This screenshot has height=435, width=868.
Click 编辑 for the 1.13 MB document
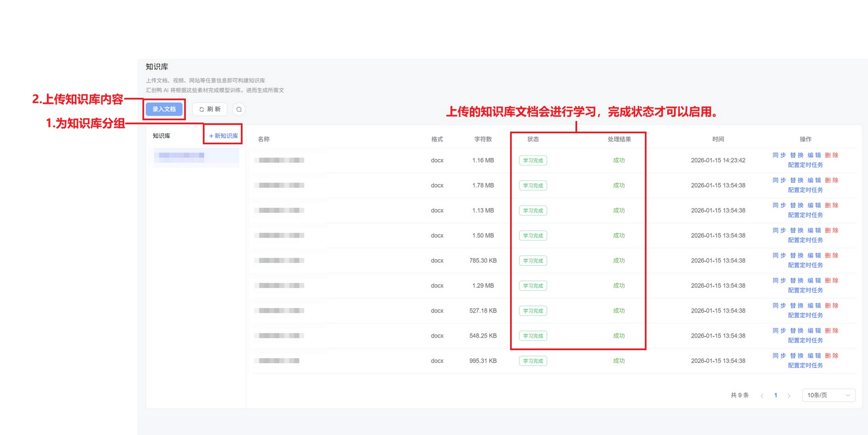(814, 206)
